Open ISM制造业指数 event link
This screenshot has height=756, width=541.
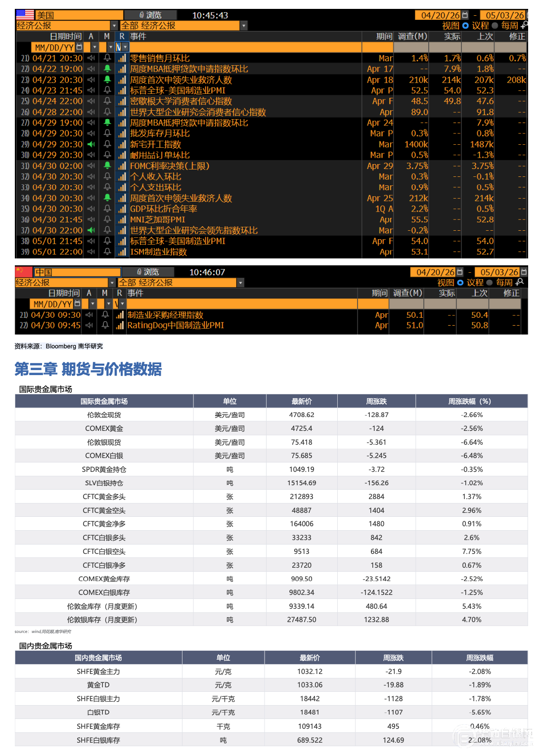(158, 252)
